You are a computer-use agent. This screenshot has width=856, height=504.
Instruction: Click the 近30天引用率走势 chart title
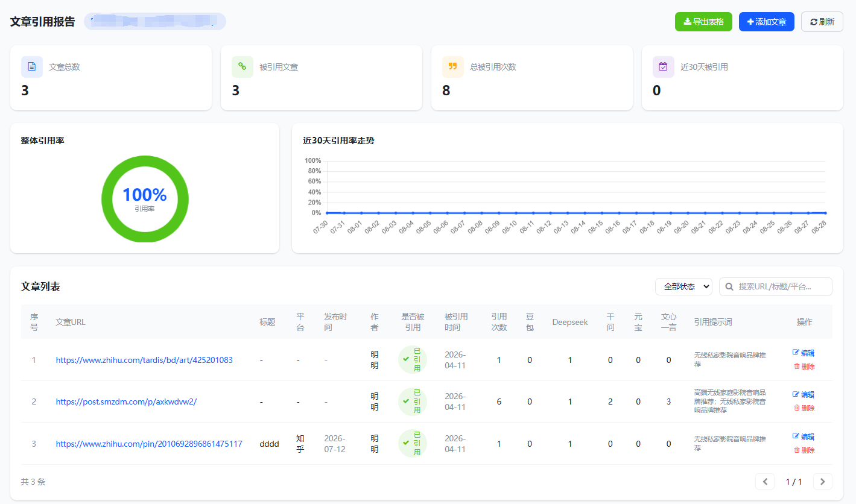(338, 140)
